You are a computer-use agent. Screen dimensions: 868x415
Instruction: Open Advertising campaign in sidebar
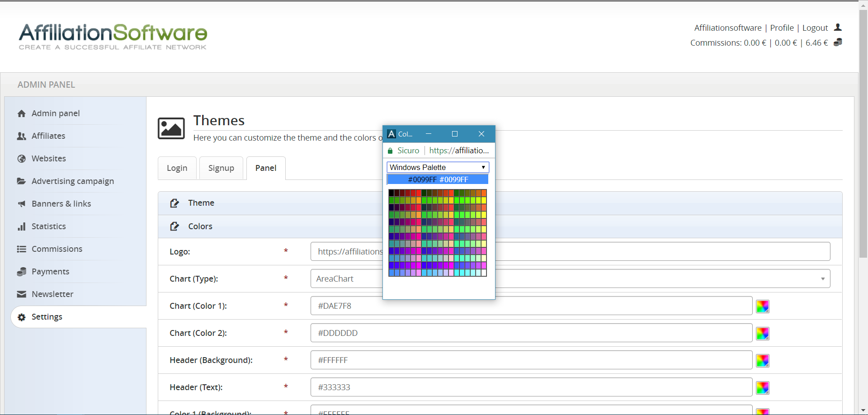[73, 181]
